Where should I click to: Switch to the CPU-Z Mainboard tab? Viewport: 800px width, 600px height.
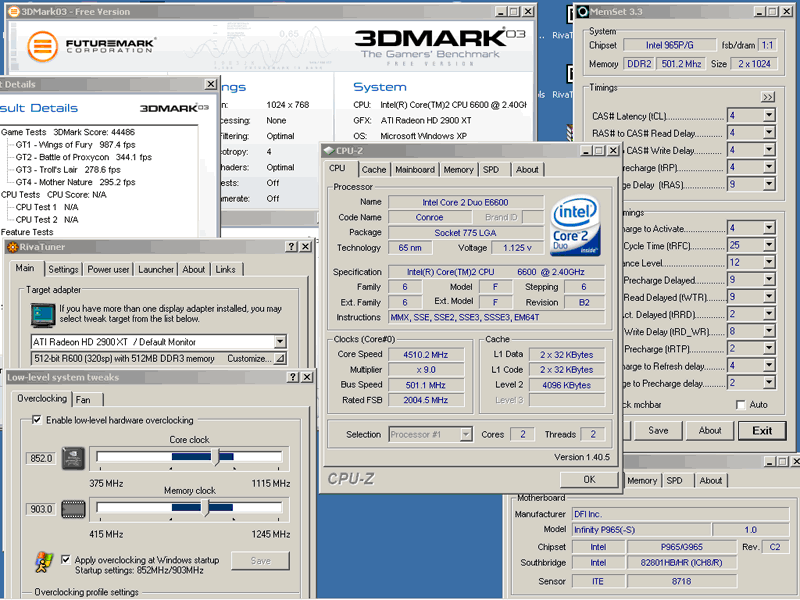click(x=415, y=170)
